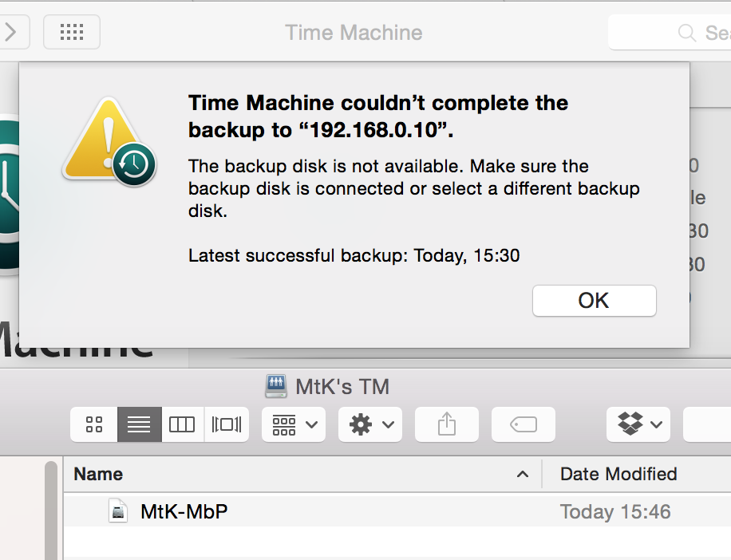Click the Share toolbar button
The height and width of the screenshot is (560, 731).
[x=447, y=424]
